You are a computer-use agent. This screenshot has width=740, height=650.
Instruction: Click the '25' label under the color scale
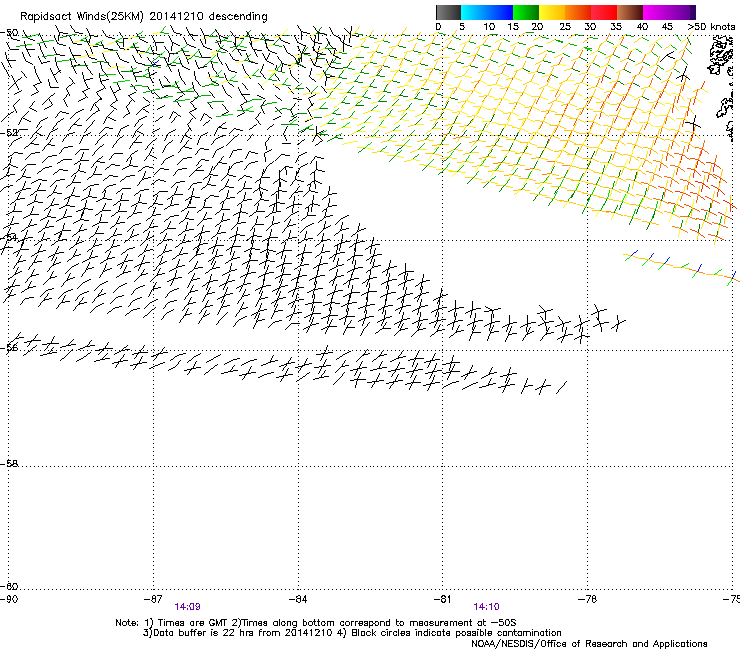tap(565, 26)
